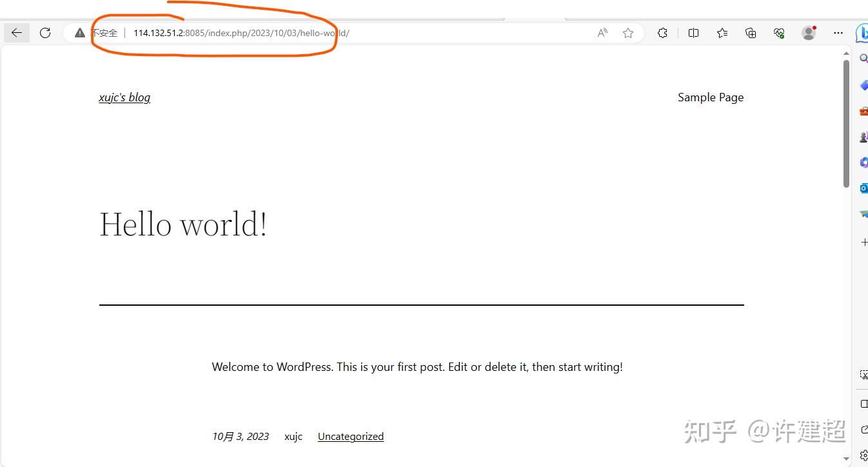Open Bing Copilot chat sidebar

(862, 33)
